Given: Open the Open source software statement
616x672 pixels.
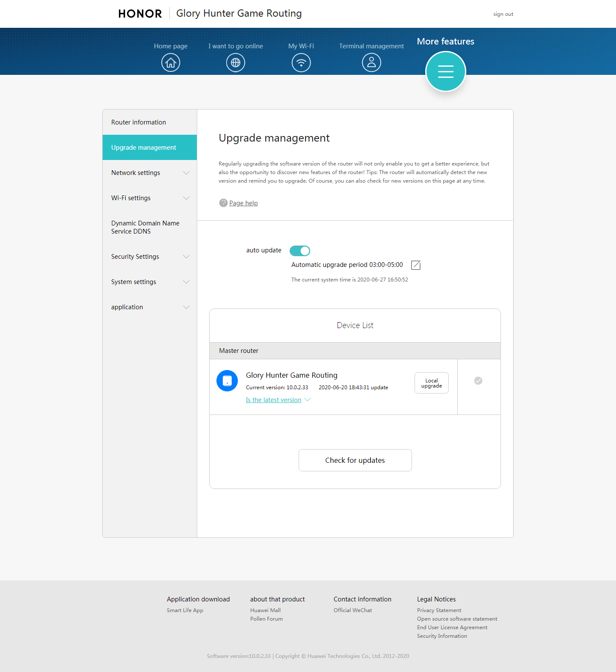Looking at the screenshot, I should [x=457, y=619].
